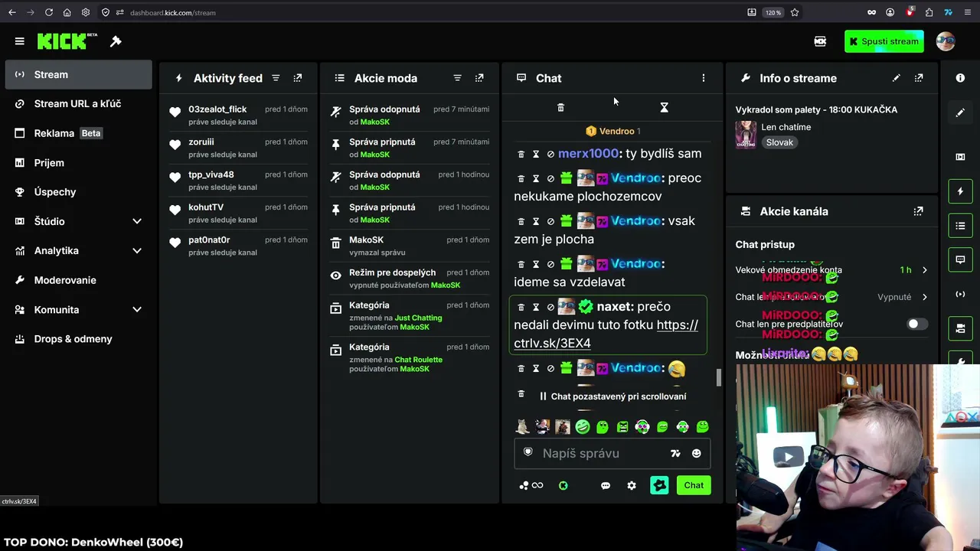This screenshot has height=551, width=980.
Task: Open the emoji picker in chat input
Action: tap(696, 454)
